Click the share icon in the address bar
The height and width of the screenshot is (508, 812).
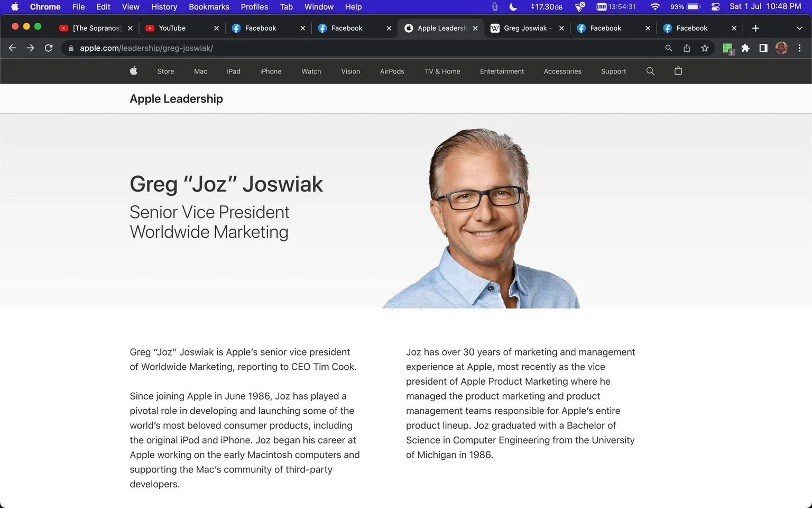coord(686,48)
